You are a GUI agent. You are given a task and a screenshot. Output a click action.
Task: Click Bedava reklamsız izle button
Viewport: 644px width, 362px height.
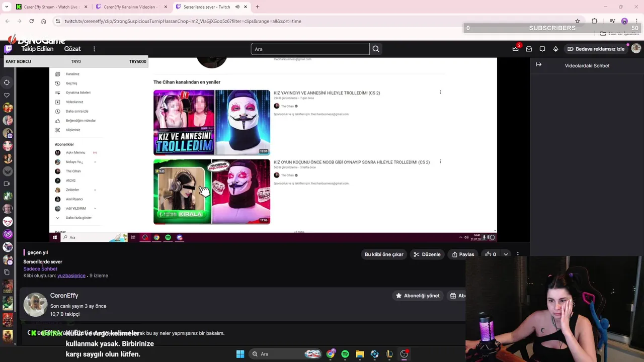(x=596, y=49)
